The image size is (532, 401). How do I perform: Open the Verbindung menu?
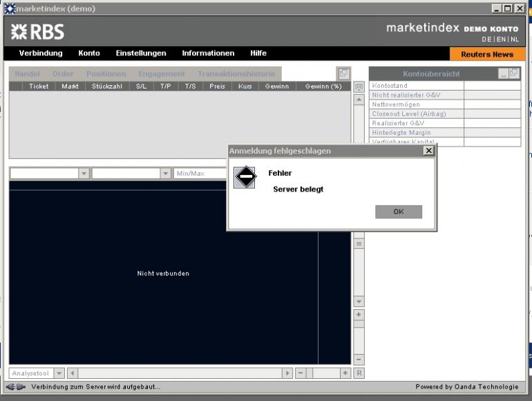tap(41, 53)
